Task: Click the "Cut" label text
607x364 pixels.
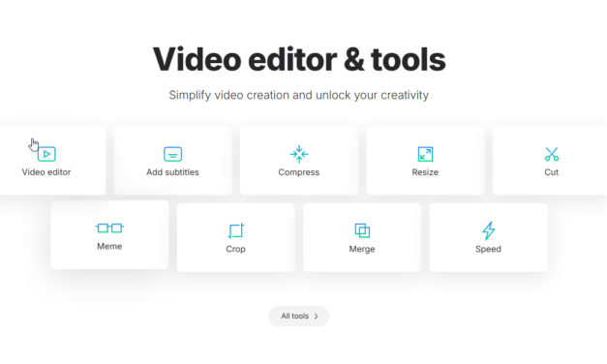Action: point(551,172)
